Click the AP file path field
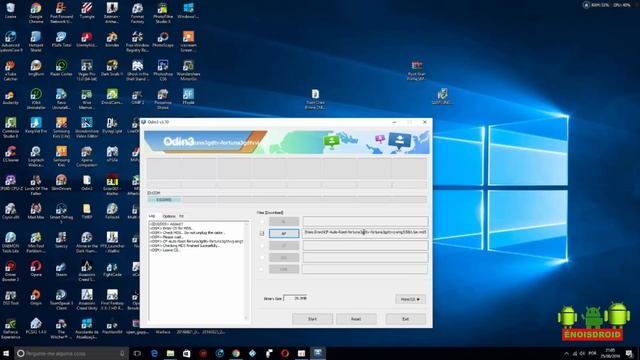 [365, 233]
